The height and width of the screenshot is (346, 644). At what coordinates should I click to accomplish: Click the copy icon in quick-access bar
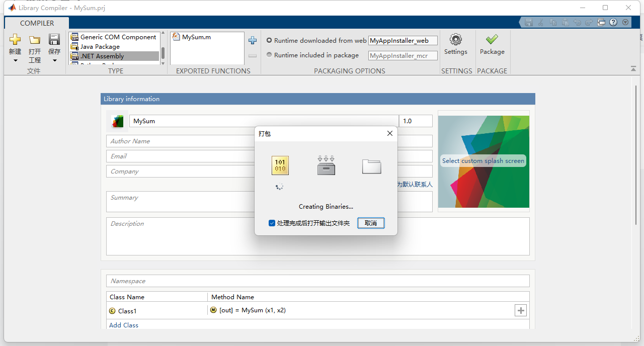553,22
